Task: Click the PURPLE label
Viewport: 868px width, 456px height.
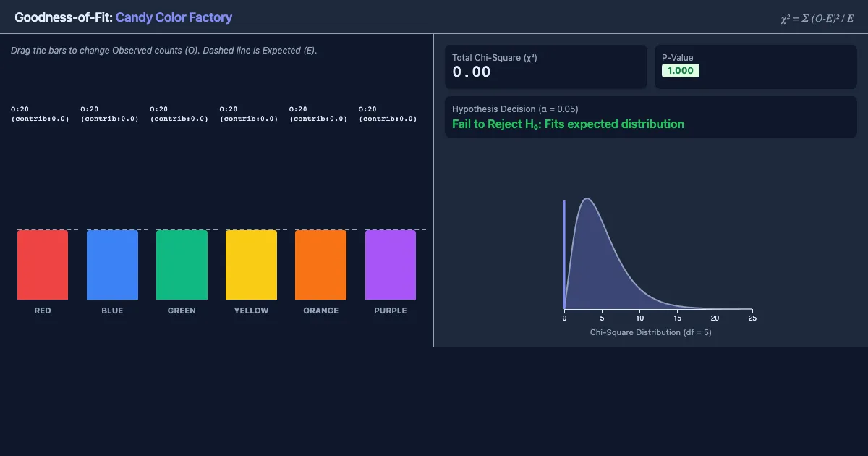Action: coord(391,311)
